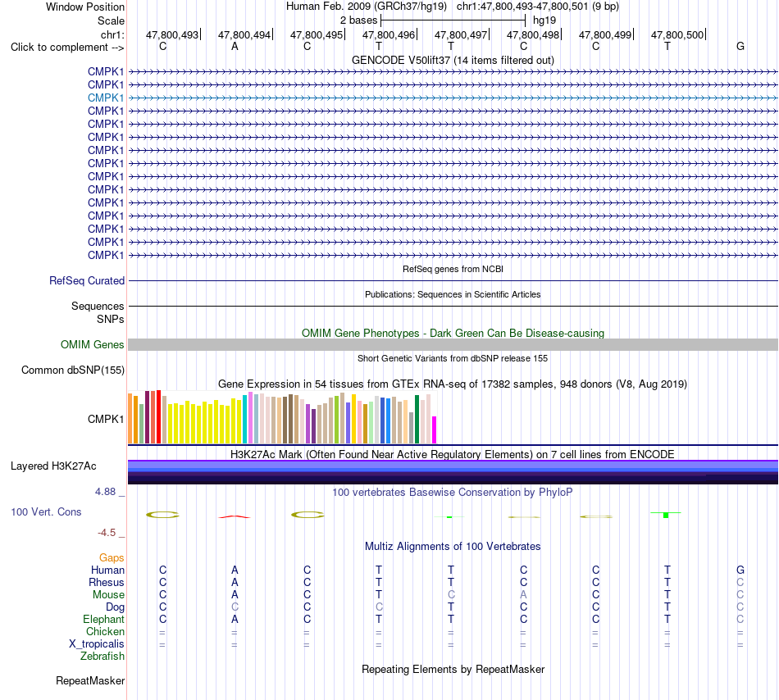
Task: Click the Rhesus species label
Action: click(107, 582)
